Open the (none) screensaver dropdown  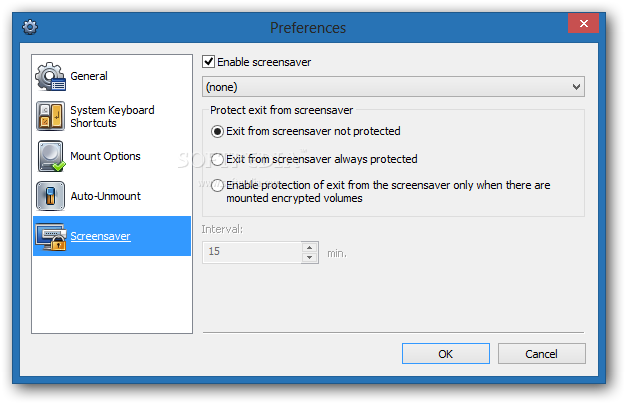393,87
